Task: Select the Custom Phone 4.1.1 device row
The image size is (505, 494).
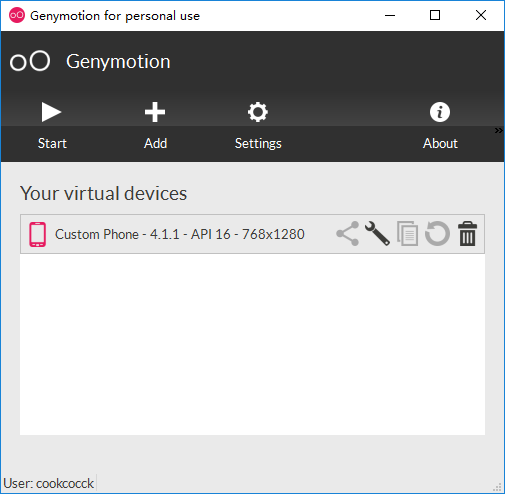Action: 252,234
